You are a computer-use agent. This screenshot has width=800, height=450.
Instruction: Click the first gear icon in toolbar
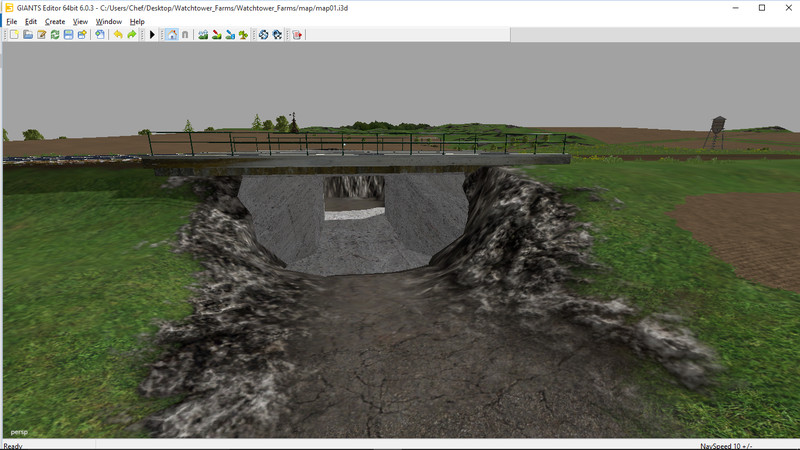tap(264, 35)
